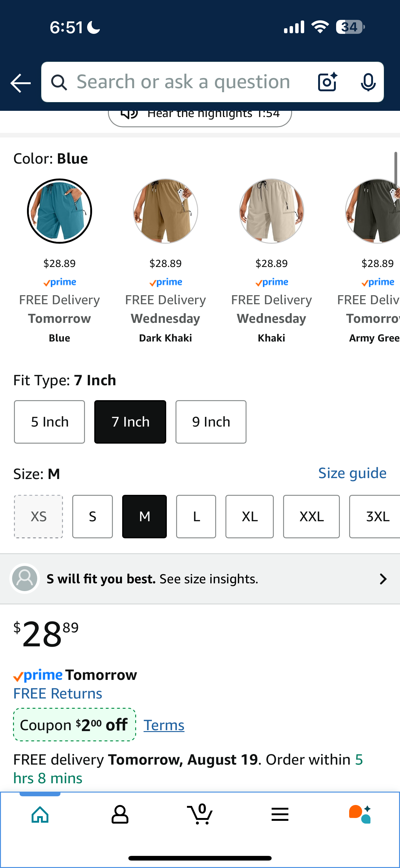Open coupon Terms link

(164, 725)
